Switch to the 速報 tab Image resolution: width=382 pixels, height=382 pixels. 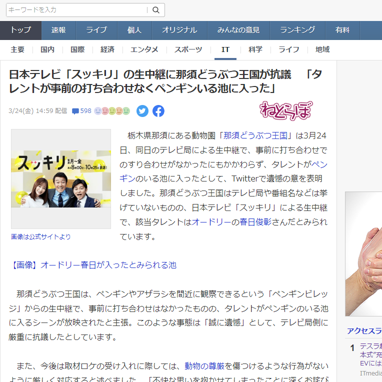click(59, 30)
